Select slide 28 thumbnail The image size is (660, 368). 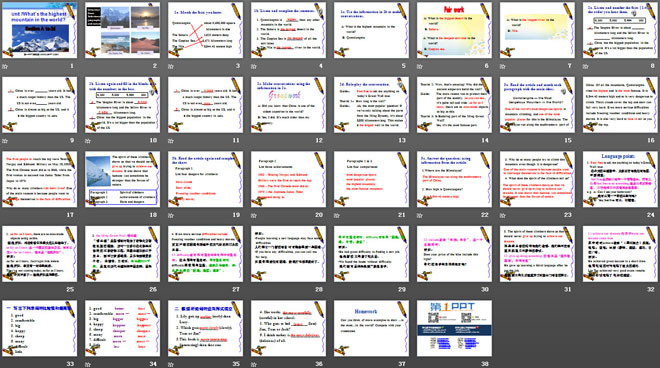(x=288, y=254)
